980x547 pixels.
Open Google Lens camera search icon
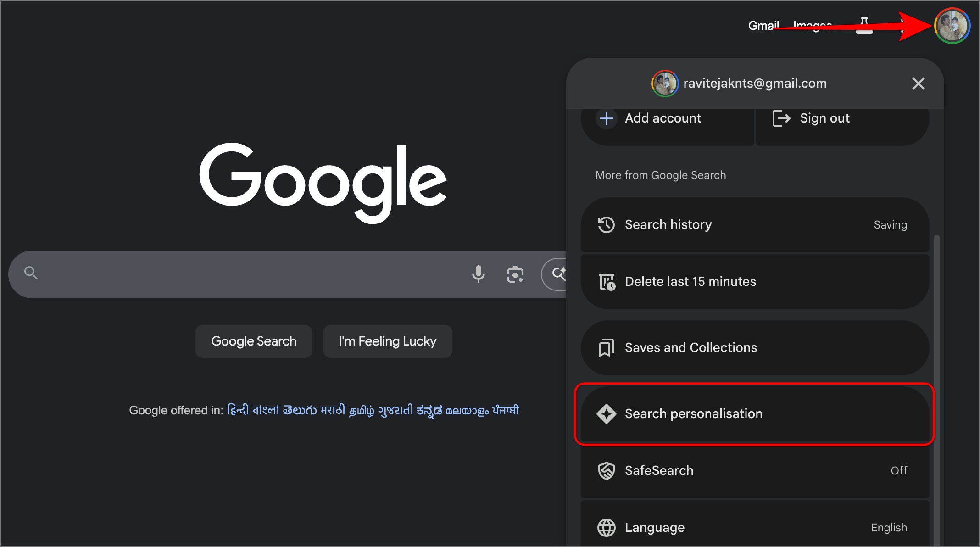tap(515, 274)
